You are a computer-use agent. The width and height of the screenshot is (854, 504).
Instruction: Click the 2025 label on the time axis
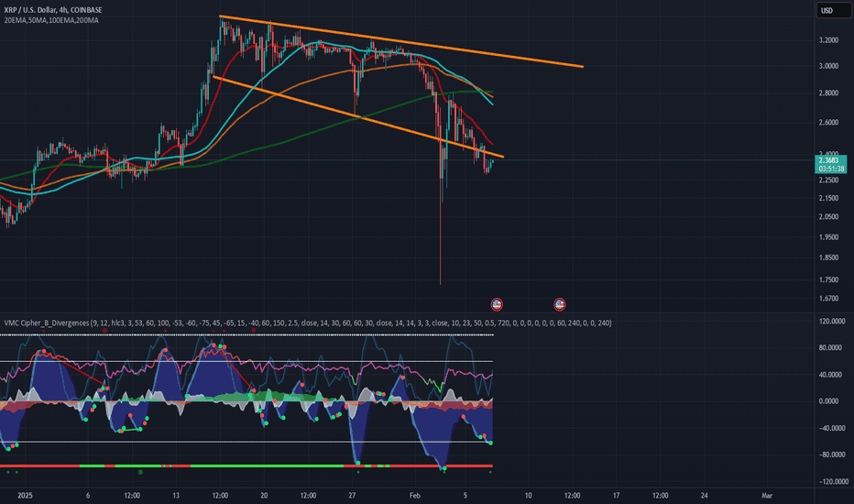(25, 496)
